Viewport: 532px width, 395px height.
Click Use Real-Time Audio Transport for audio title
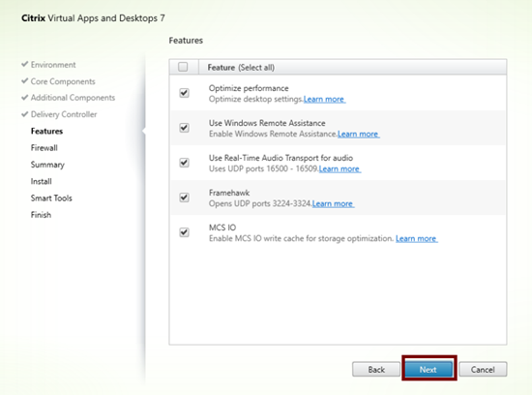(x=281, y=158)
